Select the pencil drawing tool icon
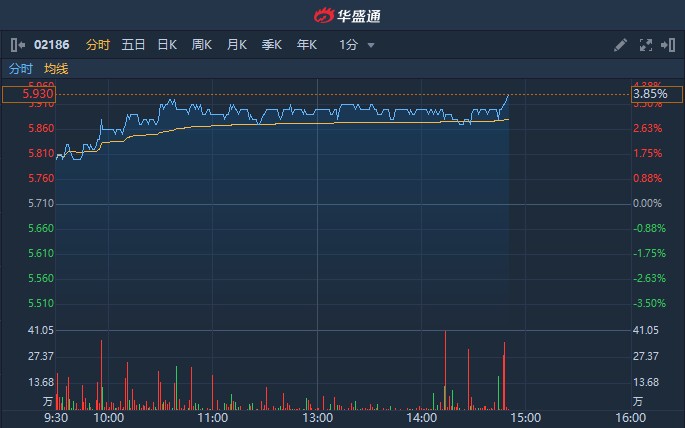 (620, 45)
